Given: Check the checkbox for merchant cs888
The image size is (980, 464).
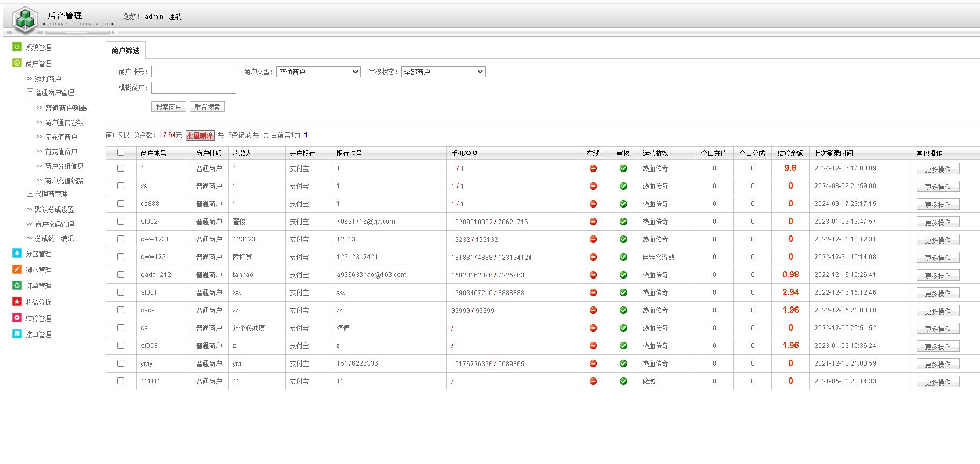Looking at the screenshot, I should [x=120, y=204].
